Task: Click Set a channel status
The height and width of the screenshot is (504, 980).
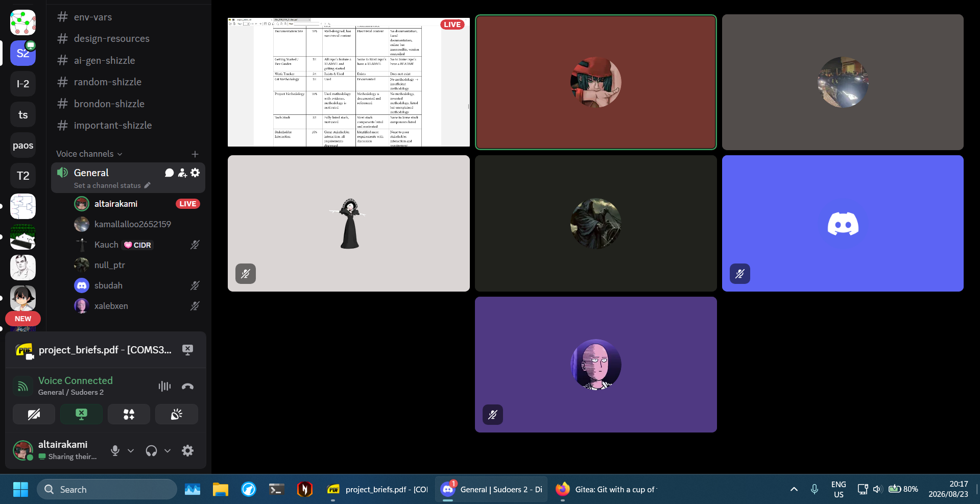Action: [107, 185]
